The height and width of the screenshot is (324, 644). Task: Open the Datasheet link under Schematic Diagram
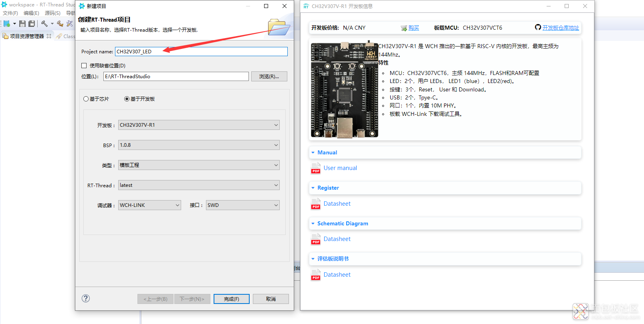337,239
